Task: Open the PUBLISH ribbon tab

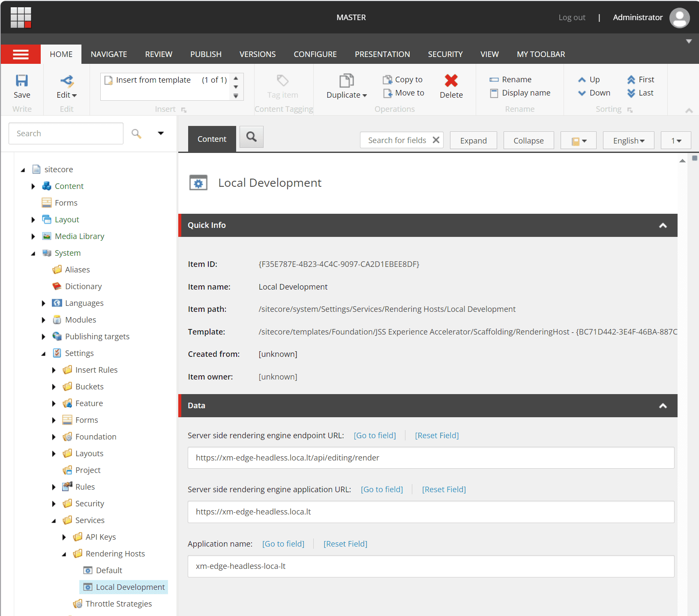Action: click(206, 54)
